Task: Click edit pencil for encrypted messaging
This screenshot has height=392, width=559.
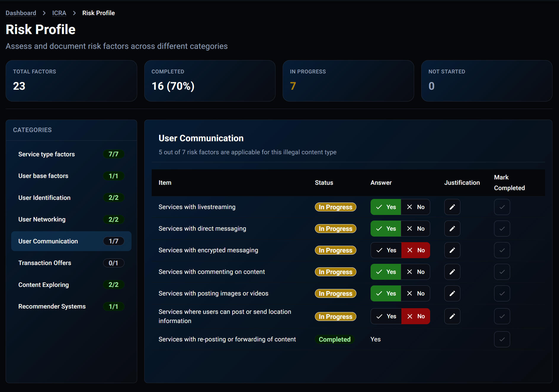Action: pyautogui.click(x=452, y=250)
